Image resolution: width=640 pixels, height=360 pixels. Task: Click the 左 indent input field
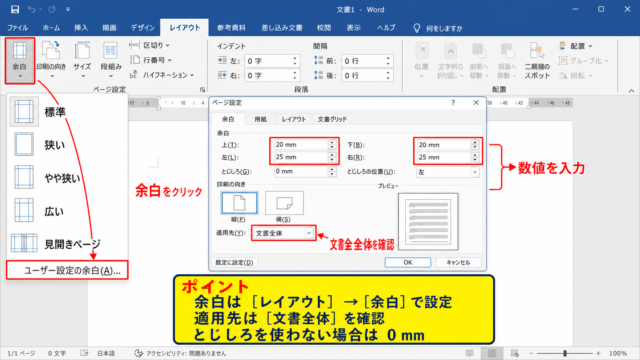click(272, 61)
